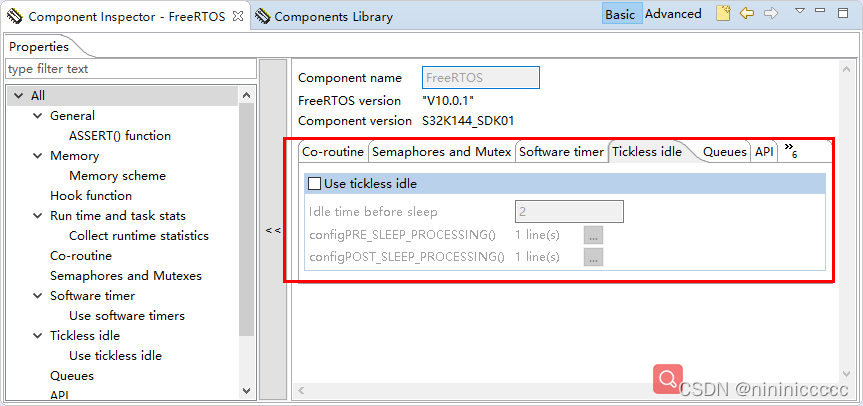Select Queues in the properties tree
The height and width of the screenshot is (406, 863).
click(72, 376)
